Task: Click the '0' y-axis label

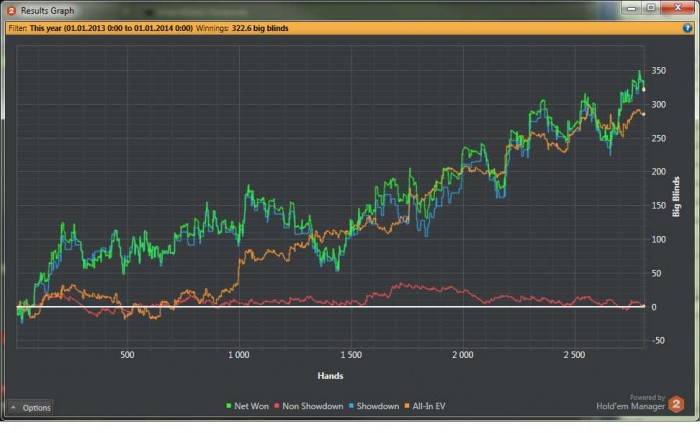Action: 654,307
